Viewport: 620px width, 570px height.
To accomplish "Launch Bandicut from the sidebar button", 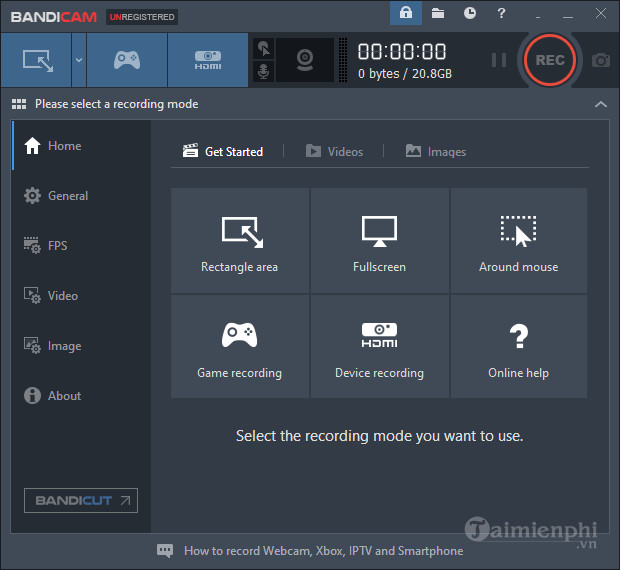I will point(81,500).
